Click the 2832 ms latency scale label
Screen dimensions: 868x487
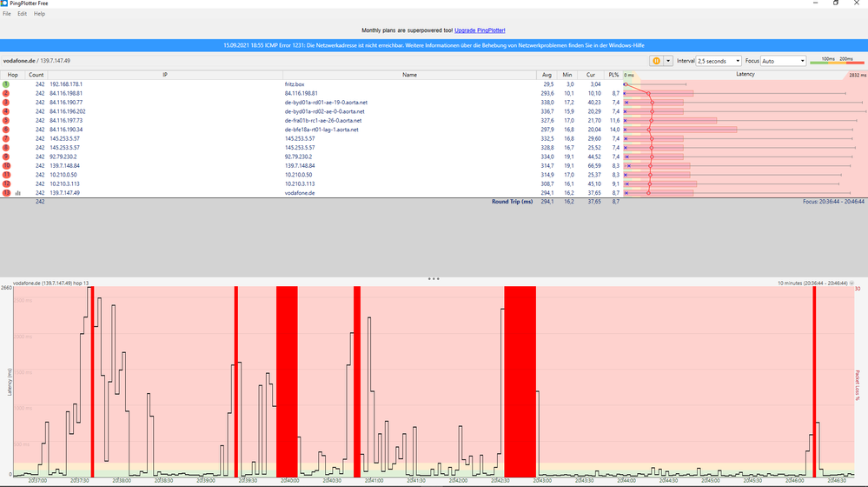coord(857,76)
